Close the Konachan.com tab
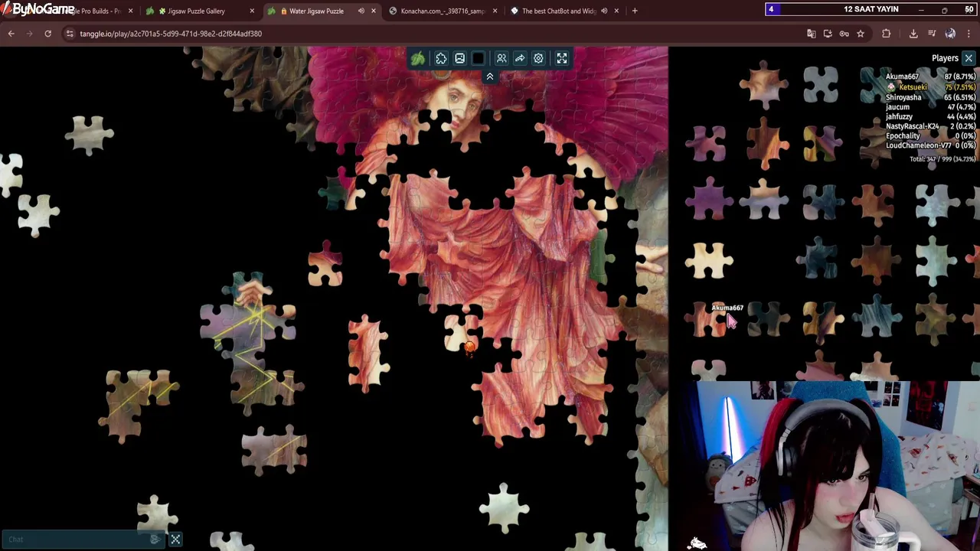Viewport: 980px width, 551px height. 495,11
